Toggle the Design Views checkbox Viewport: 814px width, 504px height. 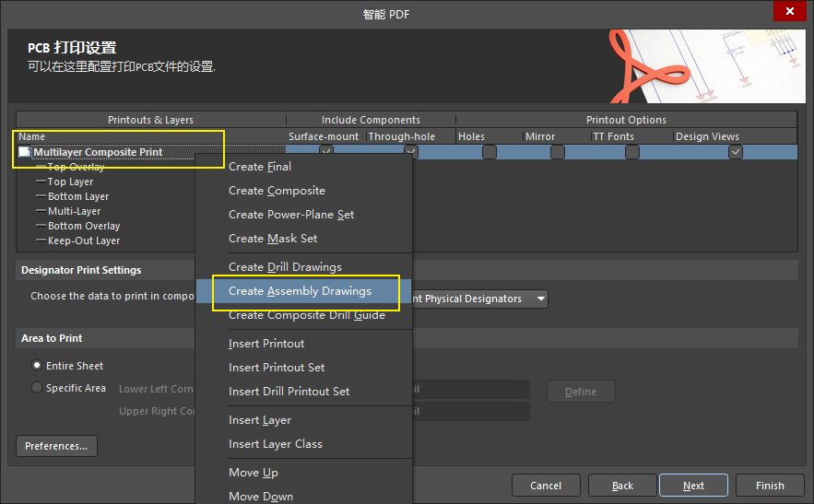point(735,152)
